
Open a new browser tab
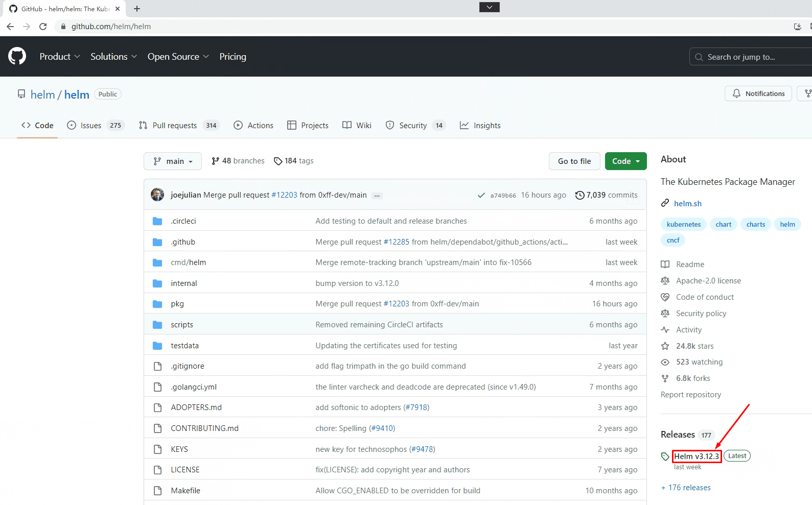click(137, 9)
